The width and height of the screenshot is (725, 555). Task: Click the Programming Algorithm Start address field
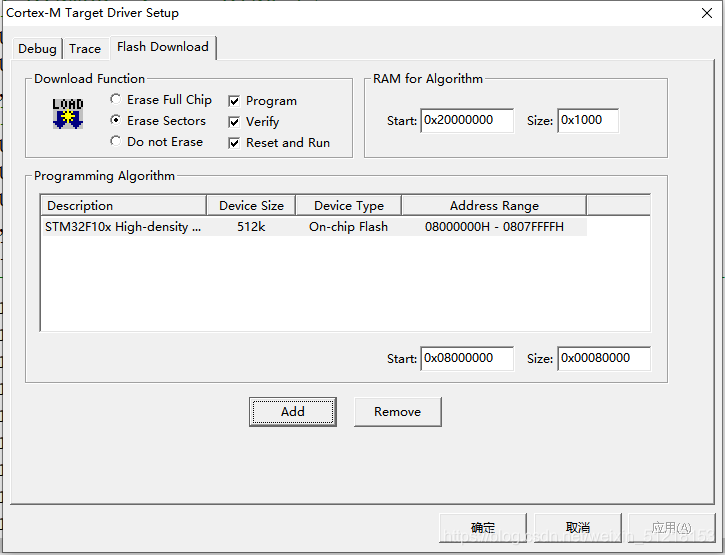pos(467,358)
